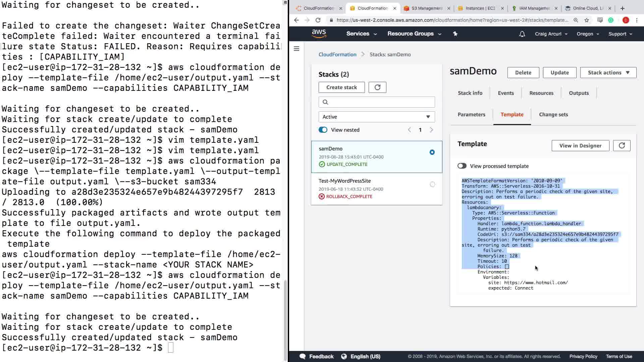Switch to the Change sets tab

coord(553,114)
